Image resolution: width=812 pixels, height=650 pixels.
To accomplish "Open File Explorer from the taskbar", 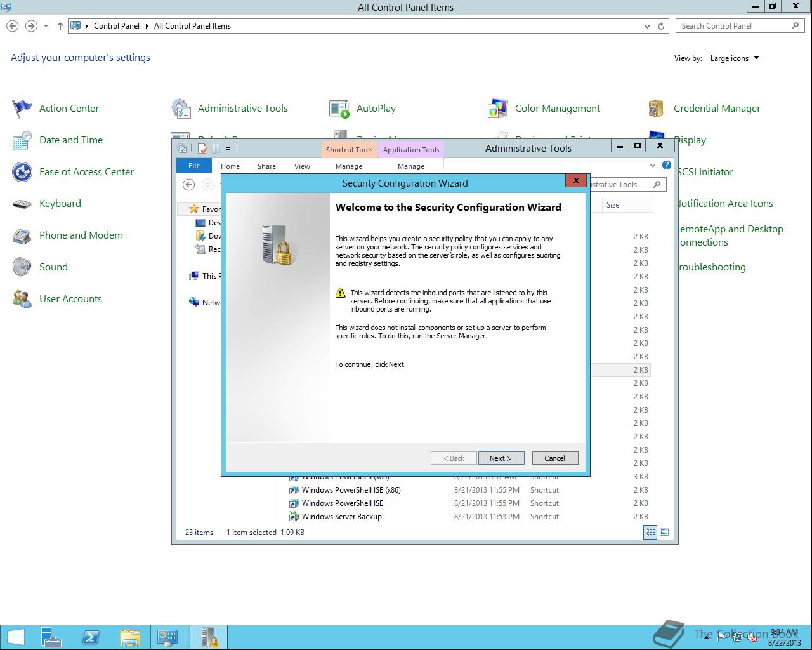I will coord(129,637).
